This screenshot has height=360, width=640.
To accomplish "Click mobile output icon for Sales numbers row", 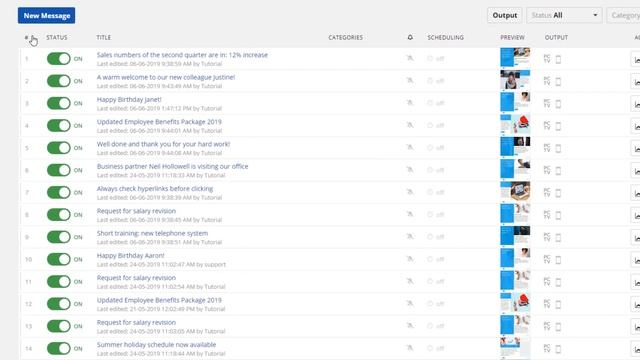I will coord(558,60).
